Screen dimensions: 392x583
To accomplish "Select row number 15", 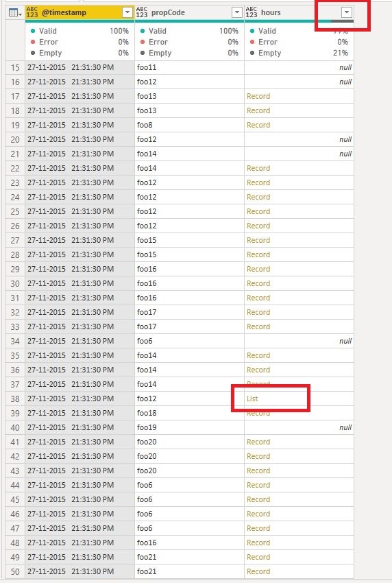I will [x=15, y=67].
